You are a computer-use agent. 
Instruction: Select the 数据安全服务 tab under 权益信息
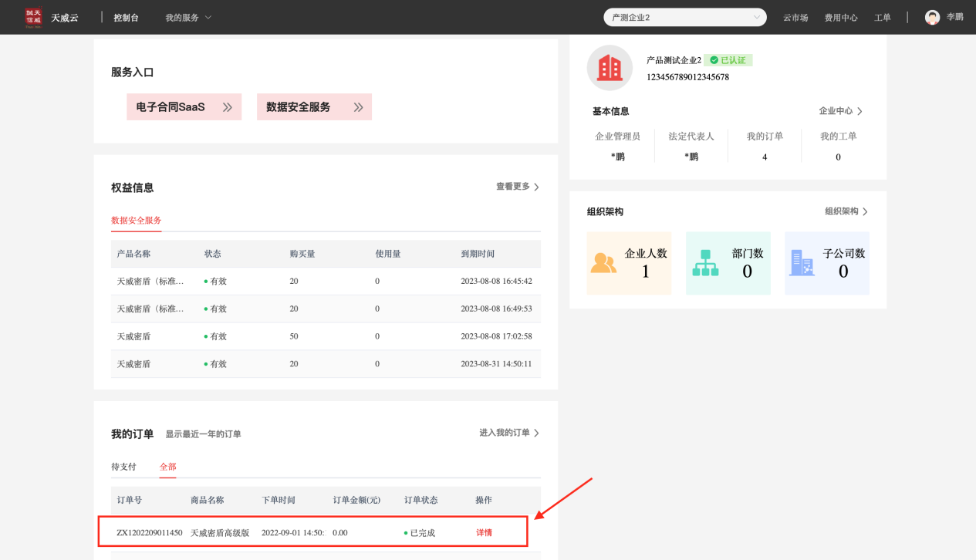[137, 221]
